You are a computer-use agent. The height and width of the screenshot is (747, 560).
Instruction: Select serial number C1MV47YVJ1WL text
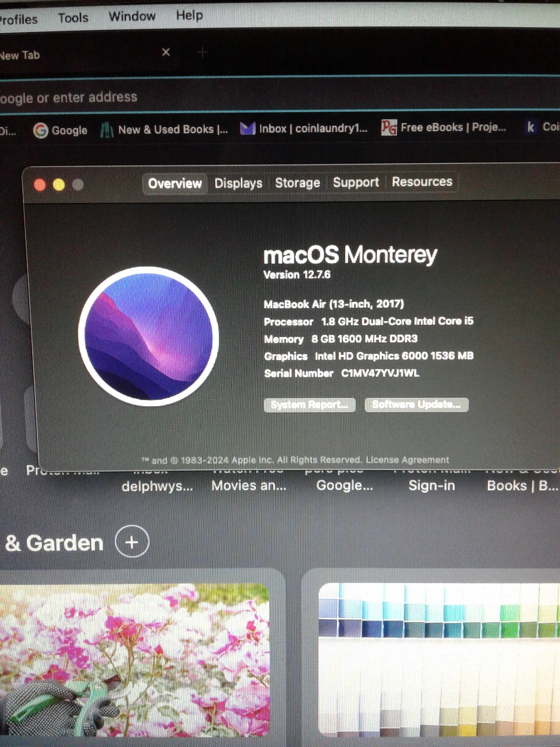pyautogui.click(x=380, y=373)
